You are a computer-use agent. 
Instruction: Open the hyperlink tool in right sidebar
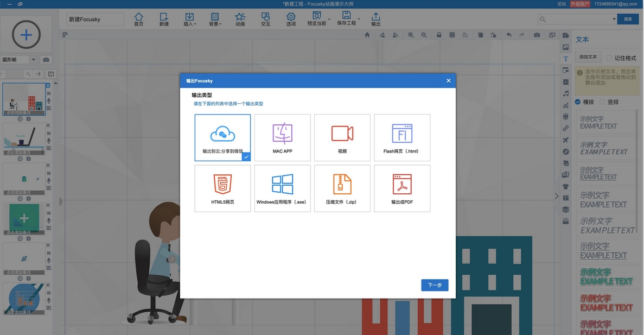coord(565,128)
